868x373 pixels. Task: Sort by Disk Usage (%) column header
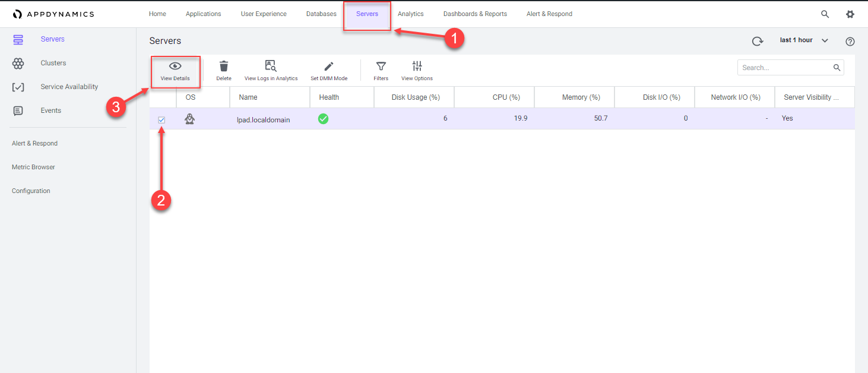click(x=414, y=97)
